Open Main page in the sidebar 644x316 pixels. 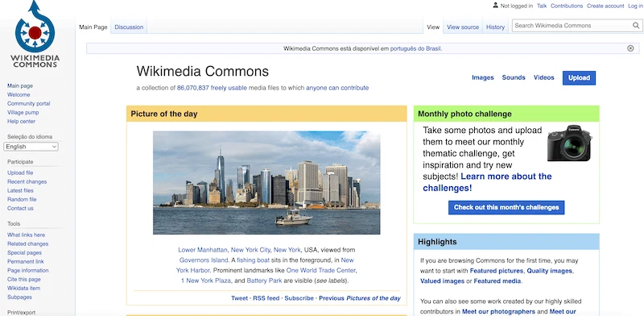pyautogui.click(x=20, y=86)
